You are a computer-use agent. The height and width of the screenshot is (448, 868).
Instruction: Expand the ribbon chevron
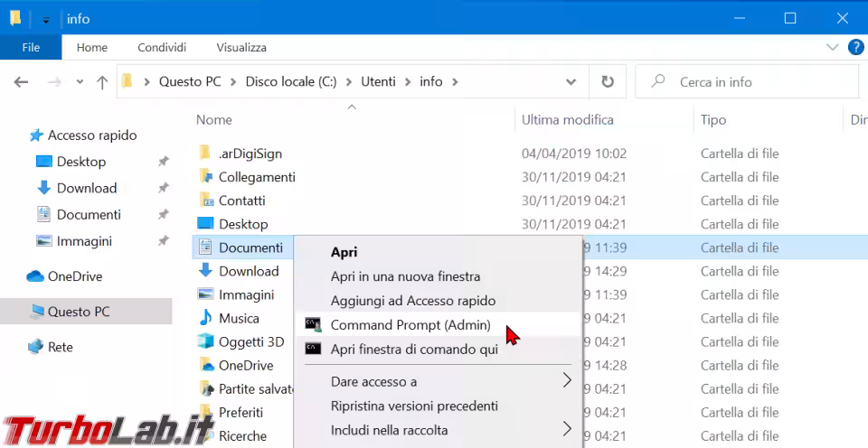[x=832, y=48]
